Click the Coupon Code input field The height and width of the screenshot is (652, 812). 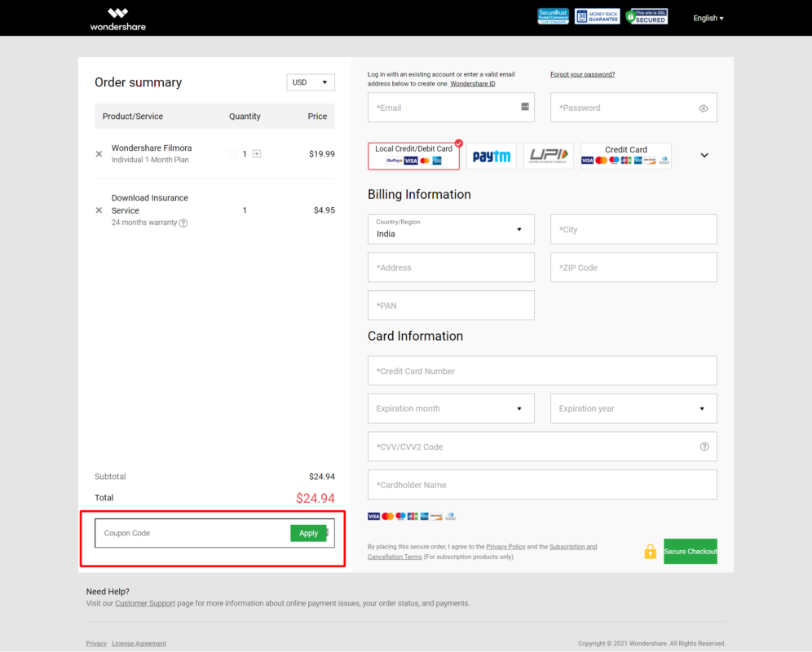[192, 533]
